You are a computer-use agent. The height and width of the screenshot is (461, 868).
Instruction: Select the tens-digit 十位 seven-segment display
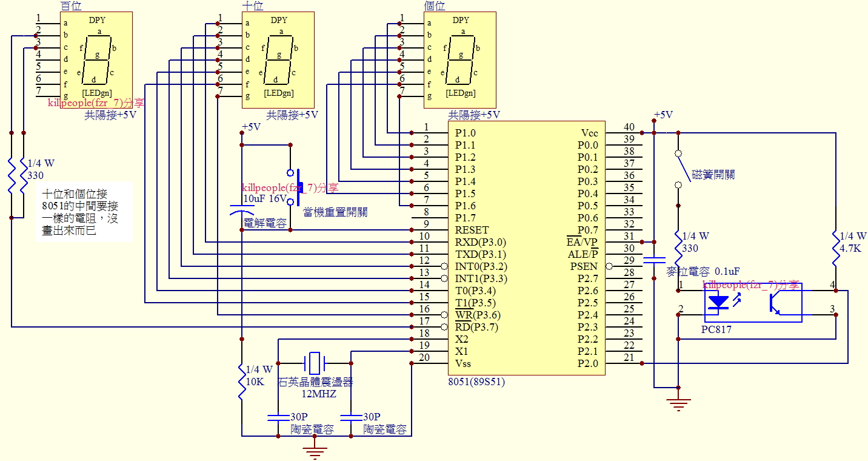click(278, 60)
